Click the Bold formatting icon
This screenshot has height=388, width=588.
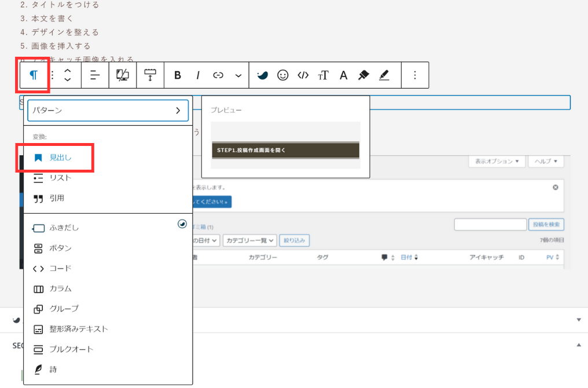point(178,75)
